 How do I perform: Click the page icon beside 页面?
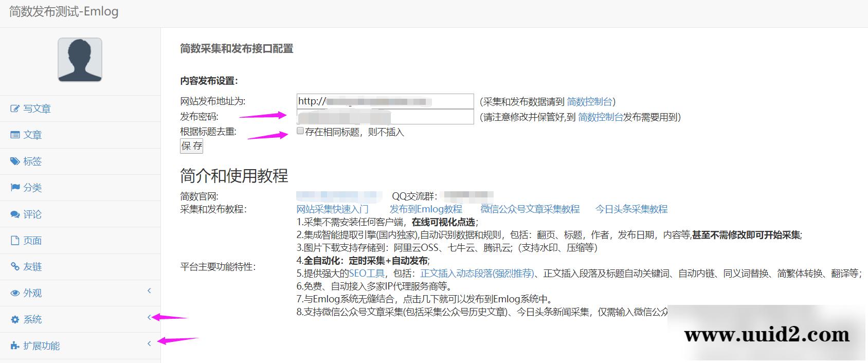click(x=15, y=240)
